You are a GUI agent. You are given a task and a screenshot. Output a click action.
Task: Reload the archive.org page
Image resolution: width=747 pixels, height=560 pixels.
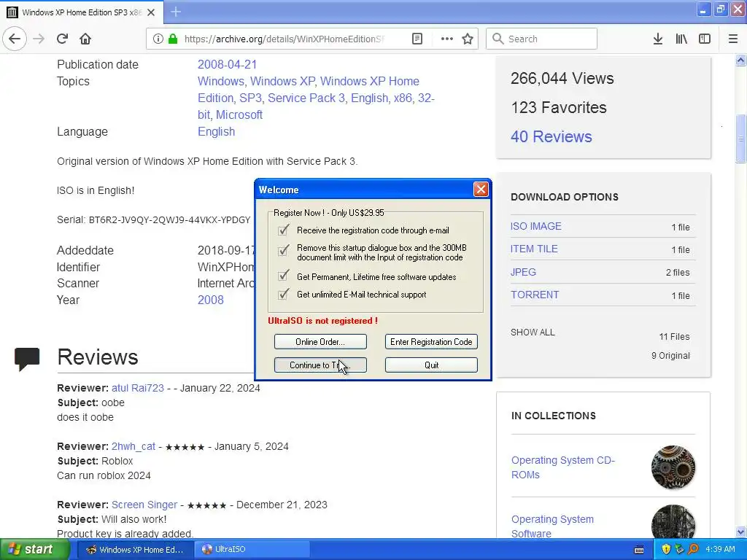[x=62, y=39]
